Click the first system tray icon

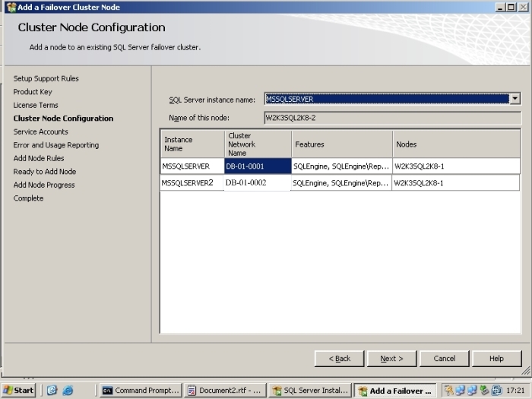(449, 391)
